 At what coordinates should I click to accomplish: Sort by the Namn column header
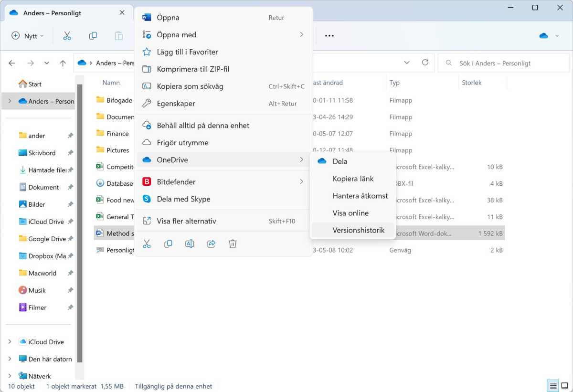[111, 83]
